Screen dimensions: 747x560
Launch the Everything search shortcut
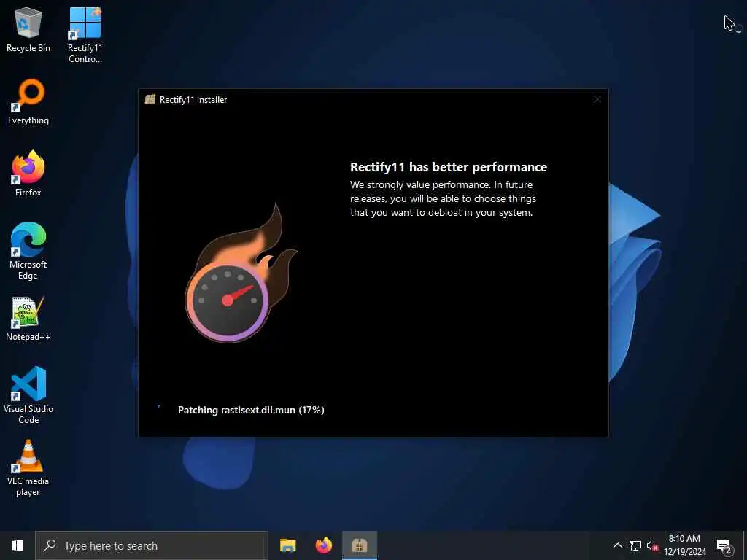[28, 102]
